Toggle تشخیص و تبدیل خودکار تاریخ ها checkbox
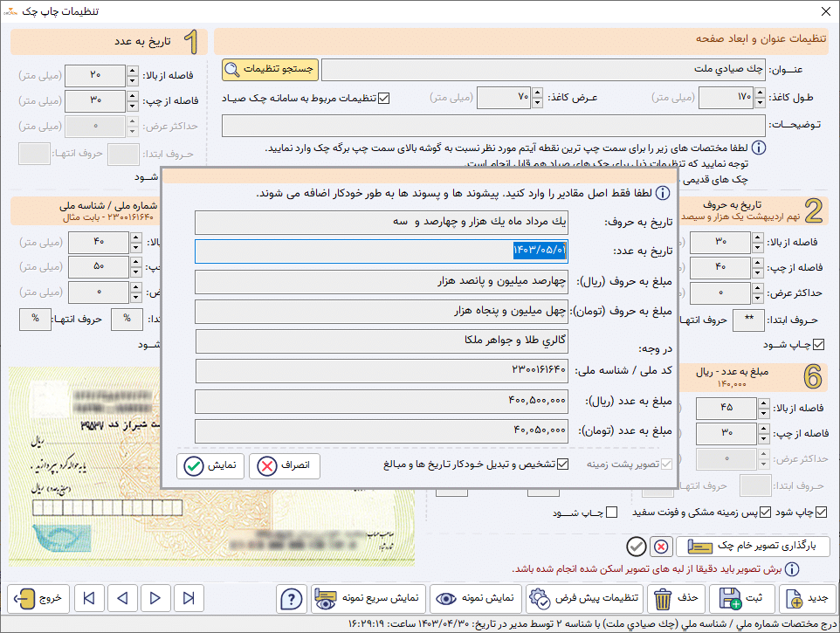The width and height of the screenshot is (840, 633). pos(562,464)
